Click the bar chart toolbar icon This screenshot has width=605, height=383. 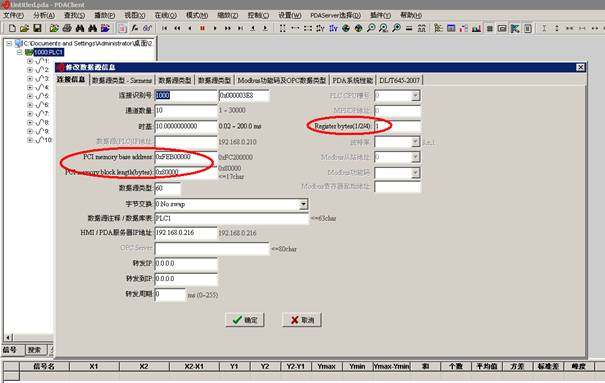coord(477,28)
